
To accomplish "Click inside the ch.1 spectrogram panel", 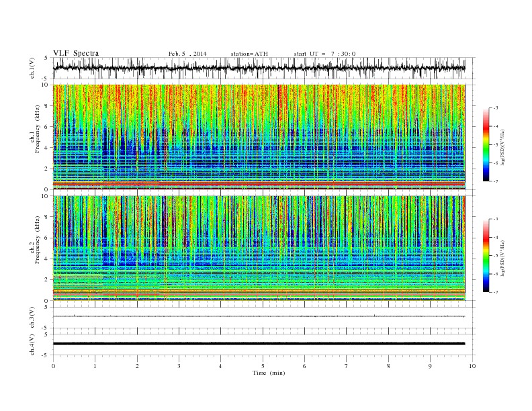I will coord(259,137).
